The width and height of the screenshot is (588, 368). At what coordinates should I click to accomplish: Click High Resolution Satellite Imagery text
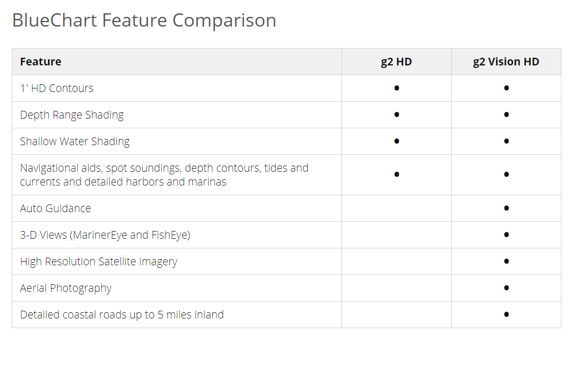(x=99, y=262)
